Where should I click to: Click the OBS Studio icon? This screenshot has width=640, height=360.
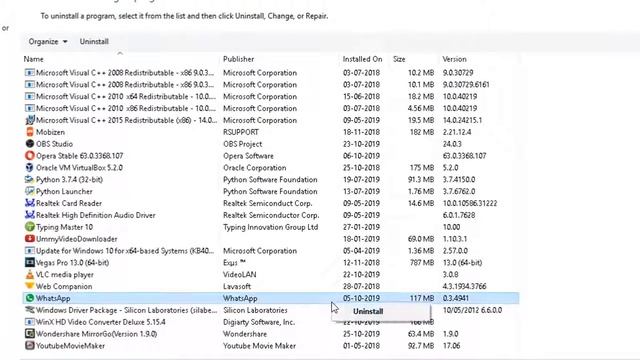(x=29, y=144)
